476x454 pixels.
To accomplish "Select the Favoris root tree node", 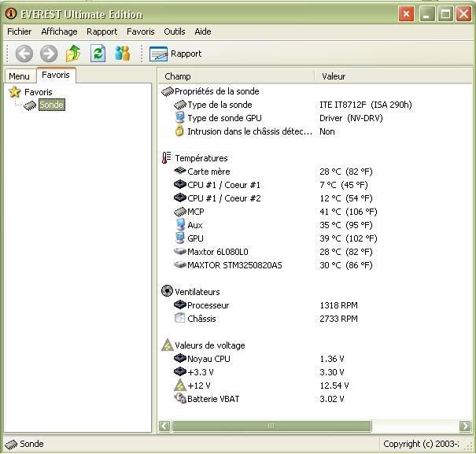I will click(x=38, y=92).
